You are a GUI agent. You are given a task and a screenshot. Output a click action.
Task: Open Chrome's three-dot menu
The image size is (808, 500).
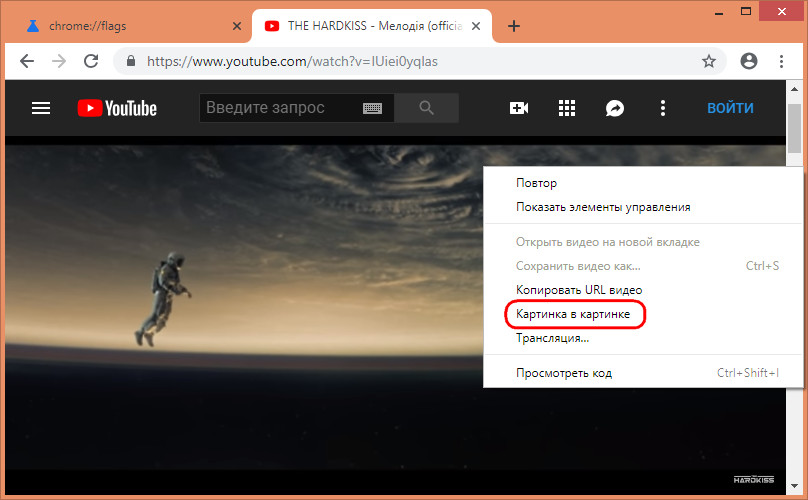coord(781,61)
